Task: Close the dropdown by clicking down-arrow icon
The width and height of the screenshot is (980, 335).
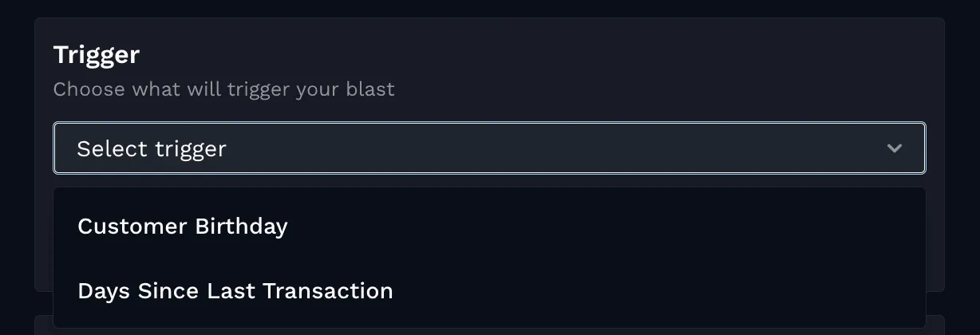Action: pos(895,148)
